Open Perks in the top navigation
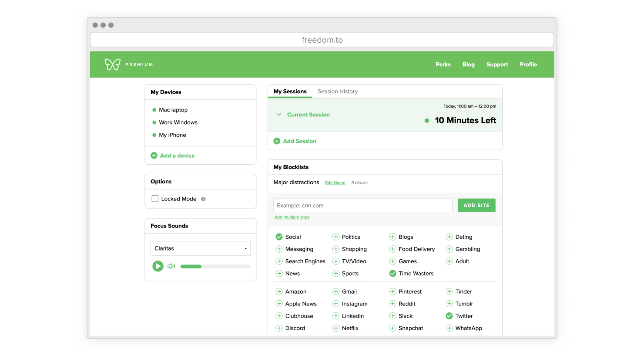 (x=443, y=64)
